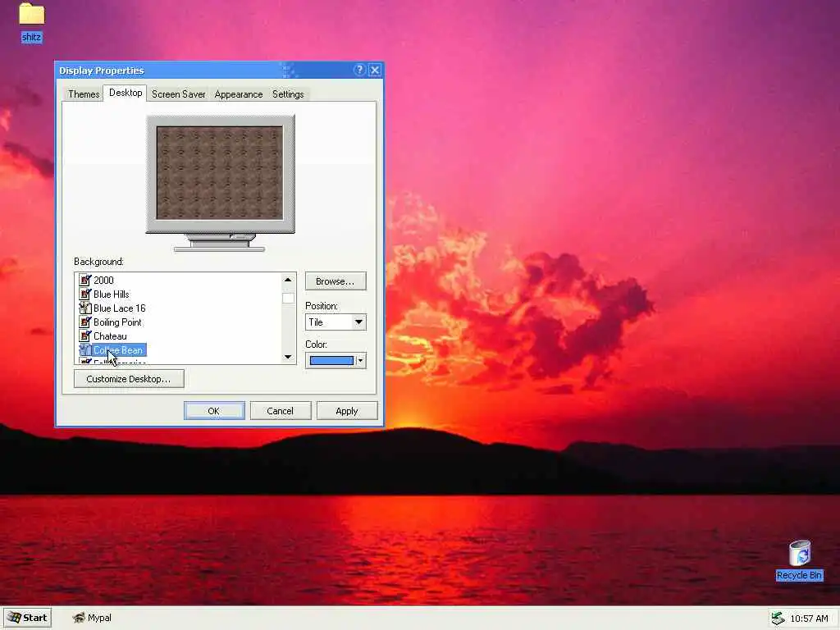The height and width of the screenshot is (630, 840).
Task: Click the Chateau wallpaper file icon
Action: click(x=85, y=336)
